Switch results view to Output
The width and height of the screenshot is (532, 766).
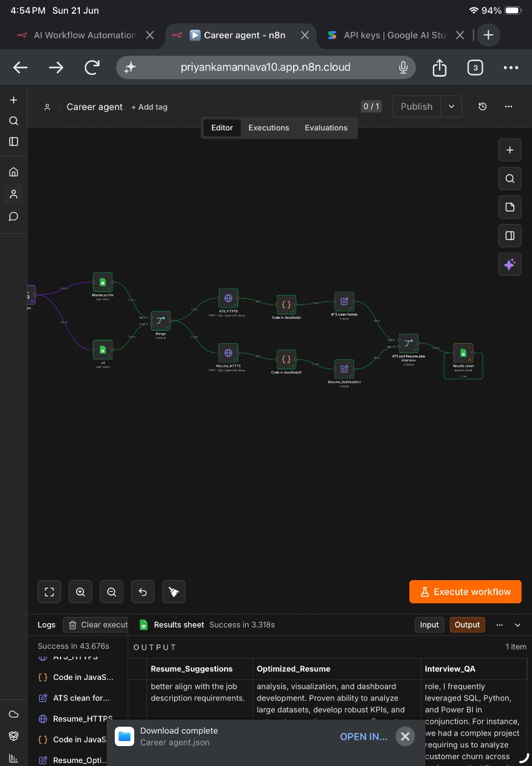coord(467,624)
